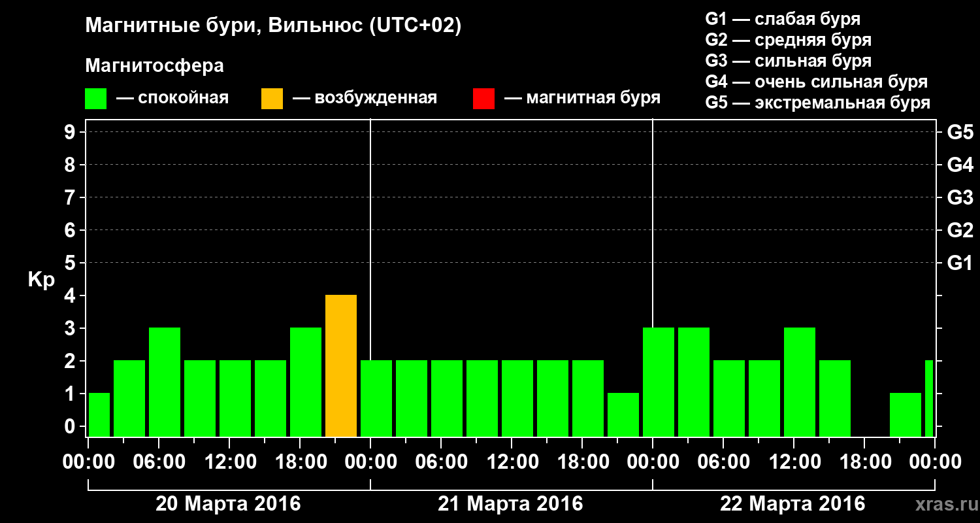
Task: Click the 'G1 — слабая буря' legend line
Action: point(783,19)
